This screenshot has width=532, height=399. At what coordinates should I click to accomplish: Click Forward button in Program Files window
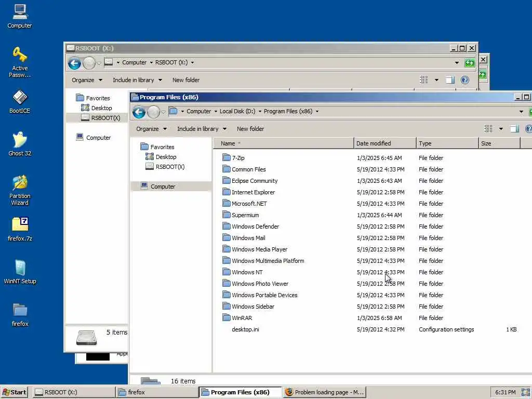pyautogui.click(x=153, y=112)
